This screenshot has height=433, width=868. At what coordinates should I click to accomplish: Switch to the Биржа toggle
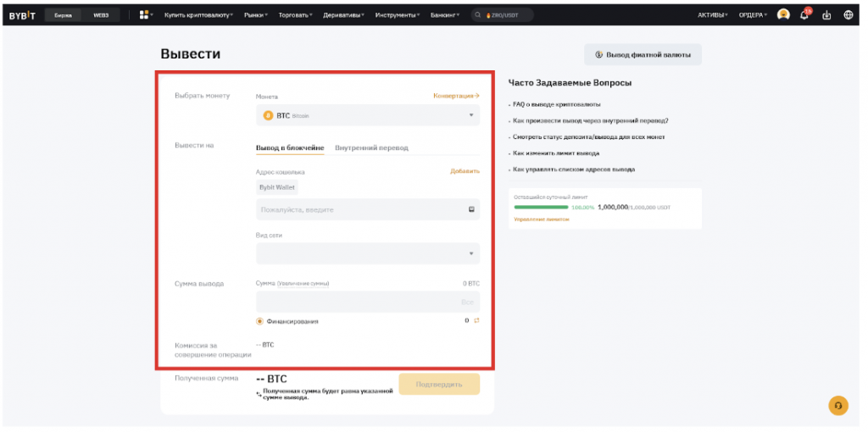(63, 14)
